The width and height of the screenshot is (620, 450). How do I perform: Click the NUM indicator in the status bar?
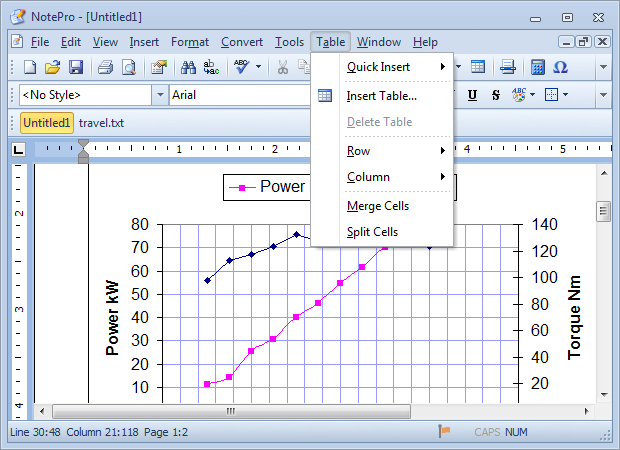[x=516, y=432]
